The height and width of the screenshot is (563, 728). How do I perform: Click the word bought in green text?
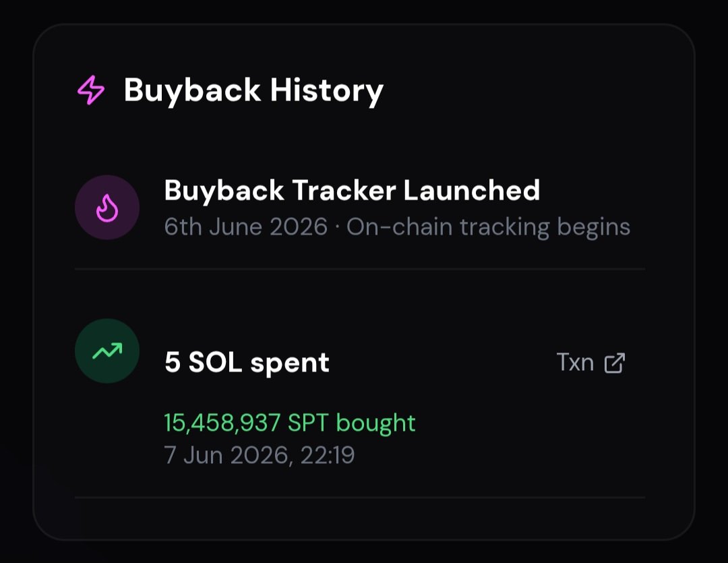[375, 423]
